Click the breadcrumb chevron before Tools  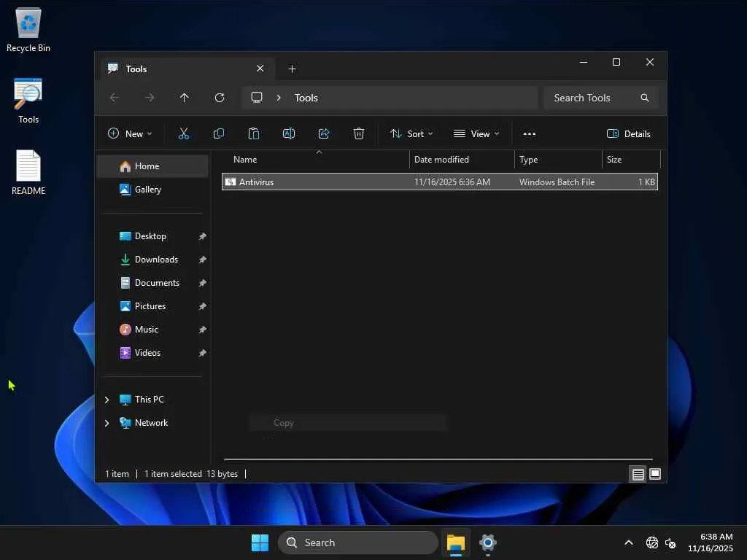click(279, 98)
